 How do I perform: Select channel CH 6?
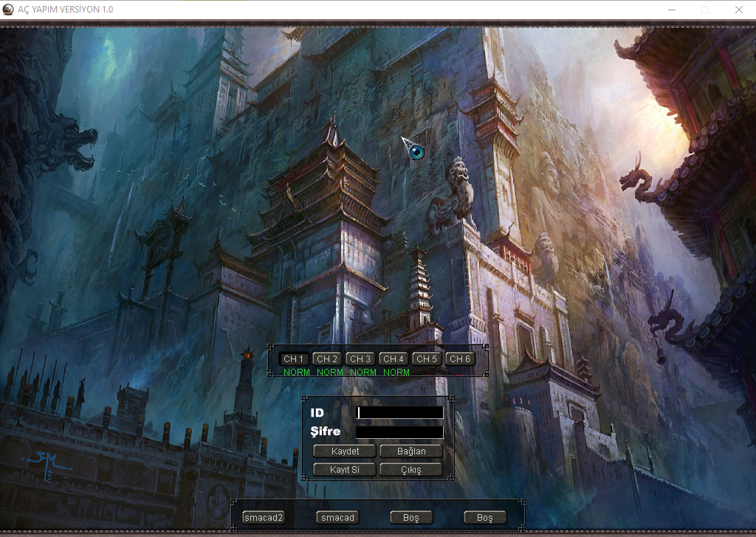tap(460, 358)
